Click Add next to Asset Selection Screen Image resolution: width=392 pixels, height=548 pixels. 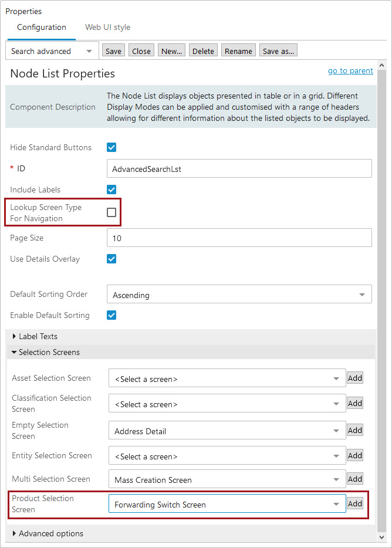[354, 378]
